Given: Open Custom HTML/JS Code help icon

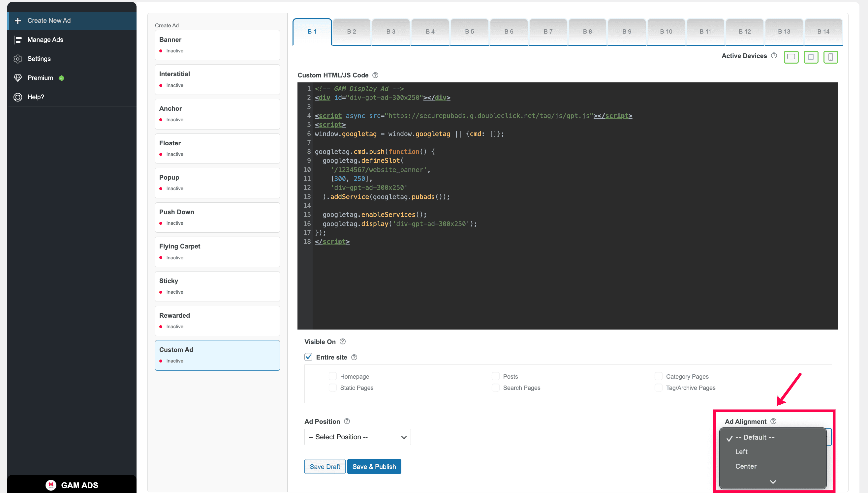Looking at the screenshot, I should pyautogui.click(x=375, y=75).
